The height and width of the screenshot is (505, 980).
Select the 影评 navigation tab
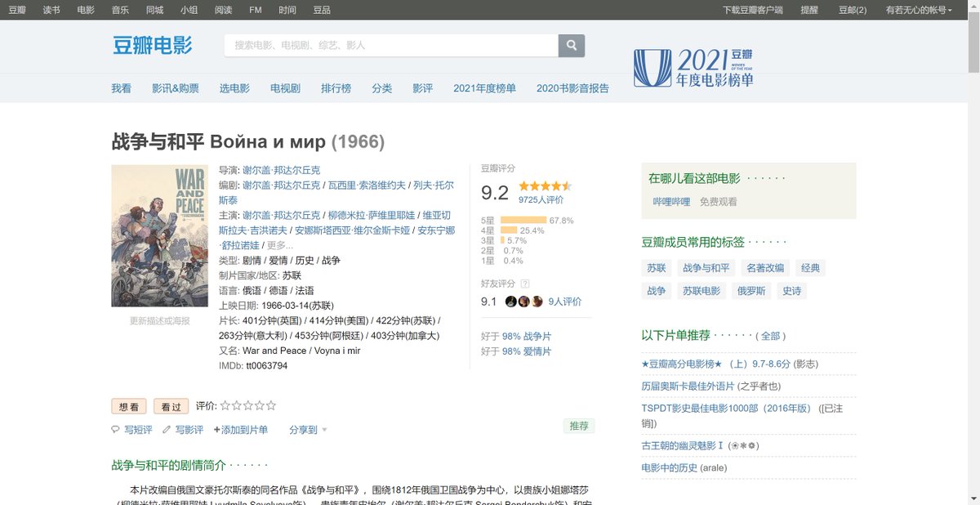coord(422,88)
